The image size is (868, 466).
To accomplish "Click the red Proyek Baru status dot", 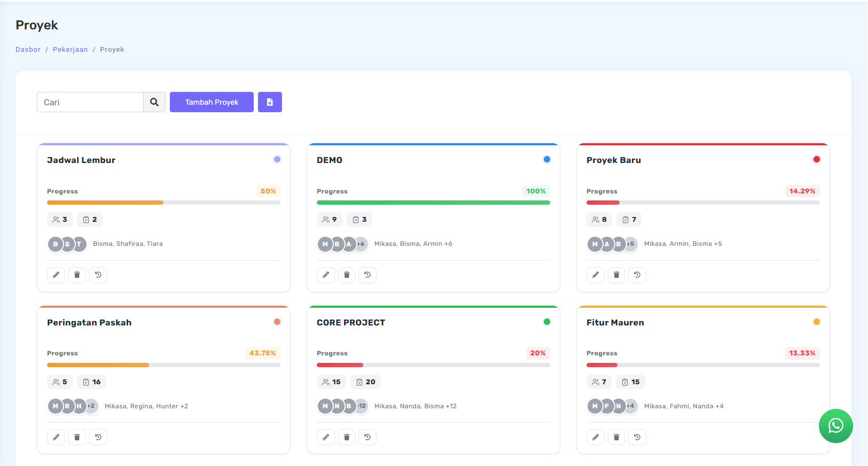I will [x=816, y=159].
